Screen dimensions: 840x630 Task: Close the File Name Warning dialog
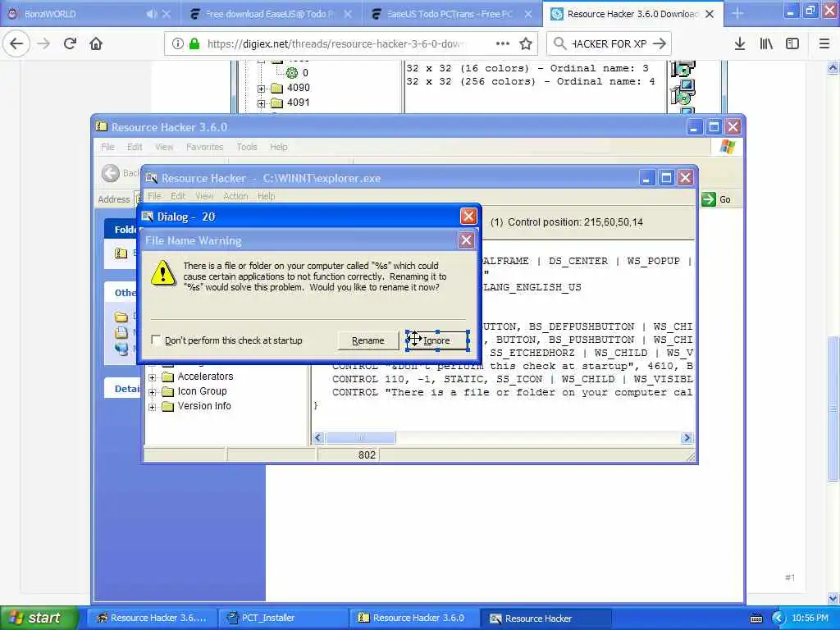click(x=466, y=240)
